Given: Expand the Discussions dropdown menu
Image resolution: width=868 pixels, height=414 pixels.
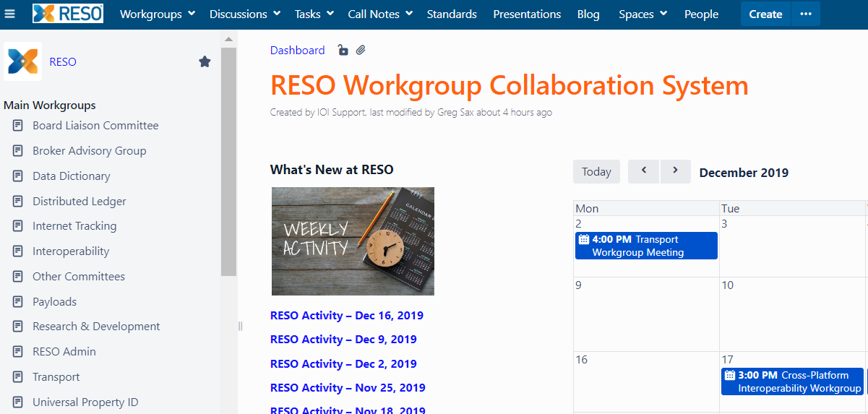Looking at the screenshot, I should [x=245, y=14].
